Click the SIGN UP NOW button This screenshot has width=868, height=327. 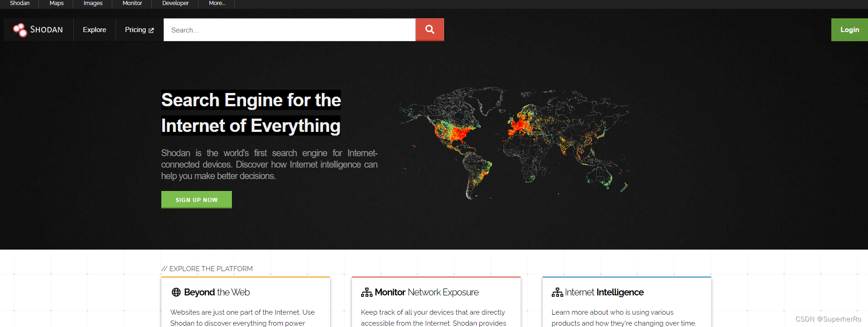[197, 200]
